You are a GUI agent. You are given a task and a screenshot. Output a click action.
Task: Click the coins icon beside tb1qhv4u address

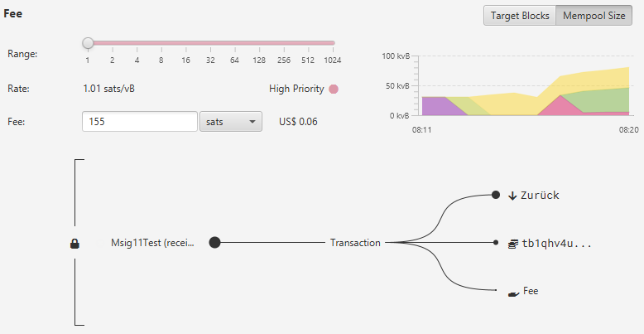[513, 244]
